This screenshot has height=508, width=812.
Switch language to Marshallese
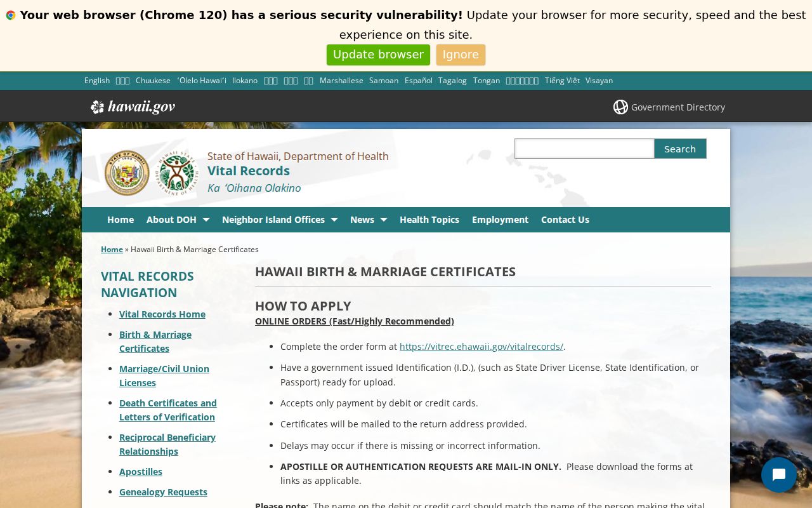[341, 81]
